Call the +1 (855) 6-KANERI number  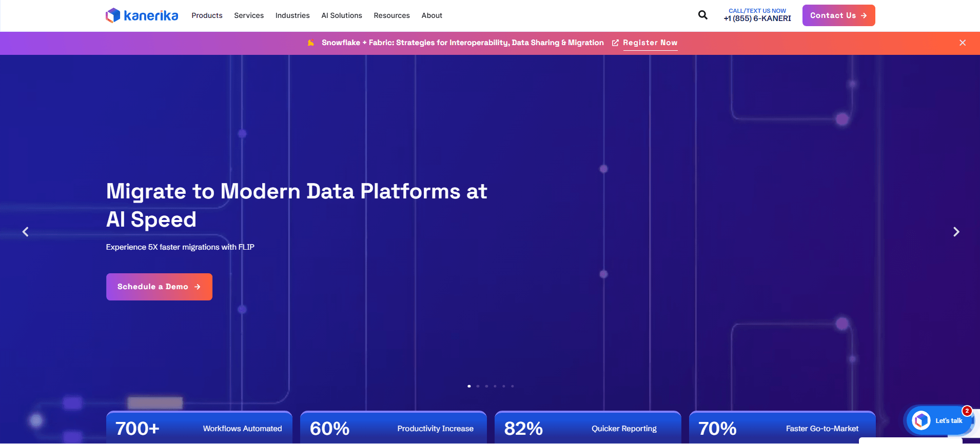coord(757,18)
